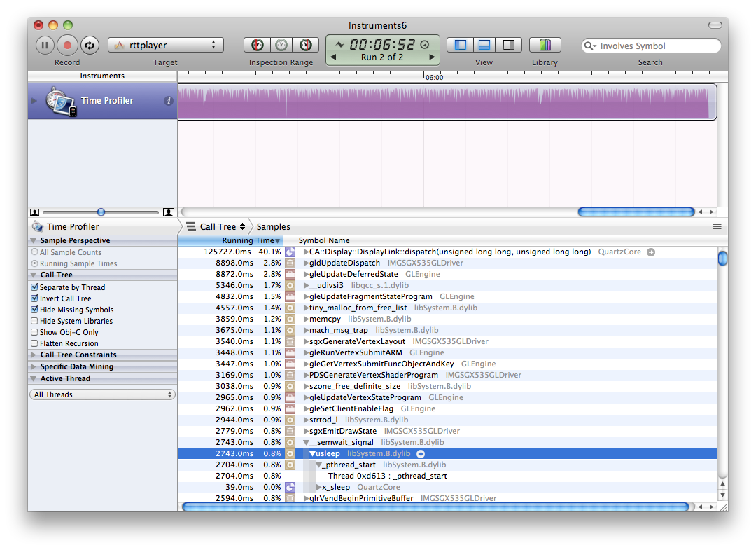Open the Call Tree view selector
This screenshot has height=550, width=756.
click(217, 227)
